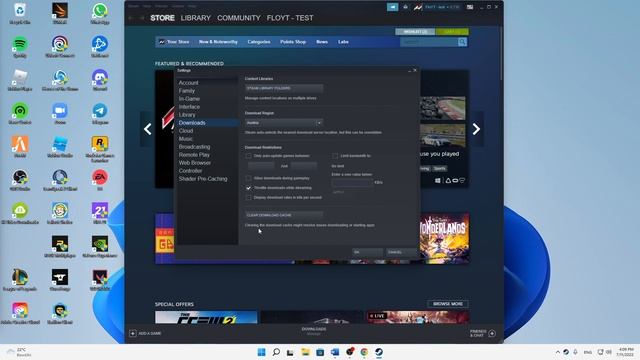Select Interface settings category
The image size is (640, 360).
(189, 107)
